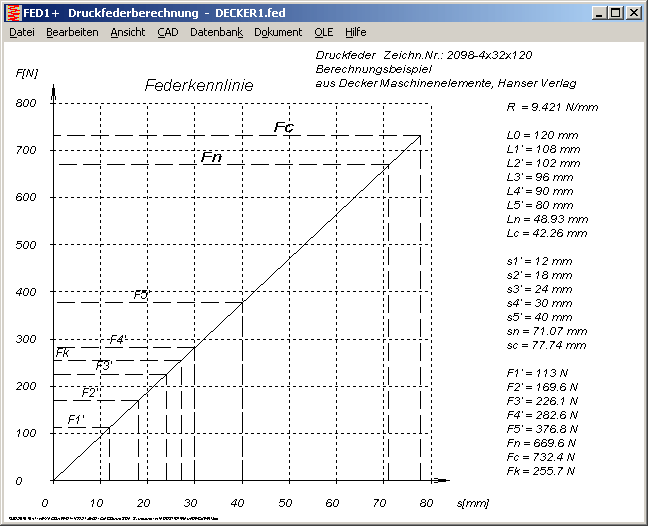Open the Bearbeiten menu
The image size is (648, 526).
pos(72,32)
